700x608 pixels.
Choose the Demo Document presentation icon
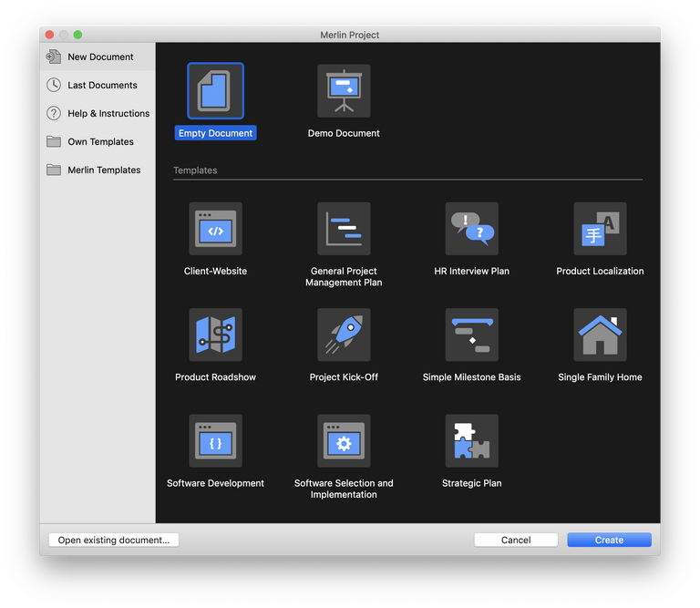click(x=344, y=91)
